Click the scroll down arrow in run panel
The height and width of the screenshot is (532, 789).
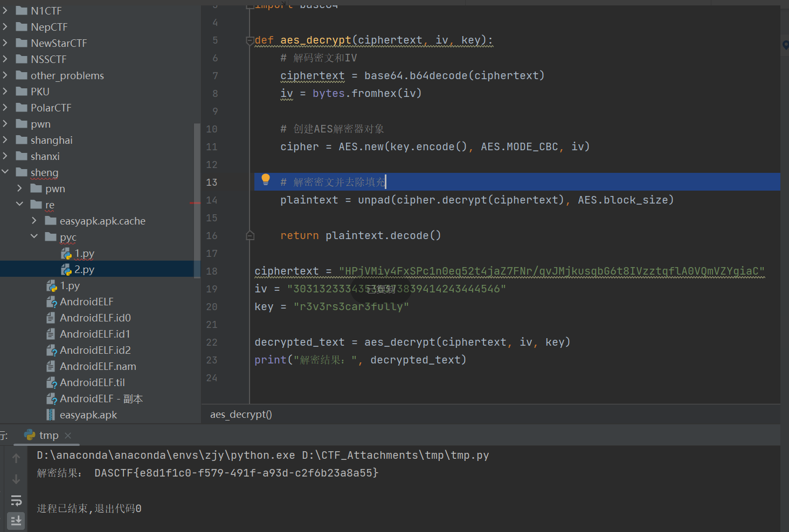[x=16, y=479]
